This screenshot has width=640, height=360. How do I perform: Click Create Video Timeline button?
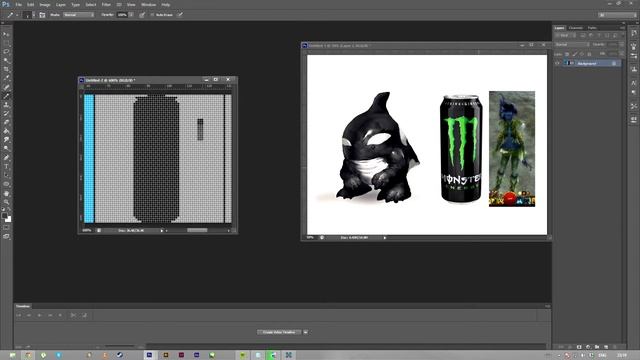pos(279,332)
